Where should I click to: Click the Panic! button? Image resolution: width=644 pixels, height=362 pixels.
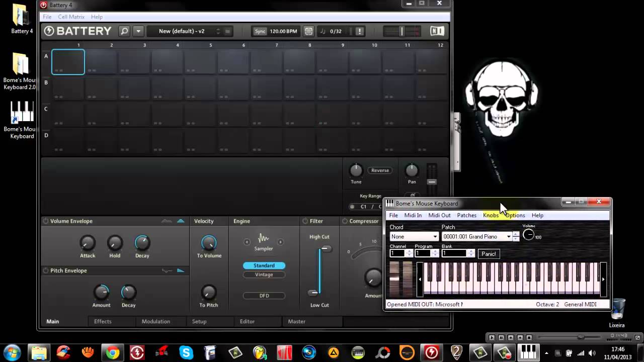click(489, 254)
